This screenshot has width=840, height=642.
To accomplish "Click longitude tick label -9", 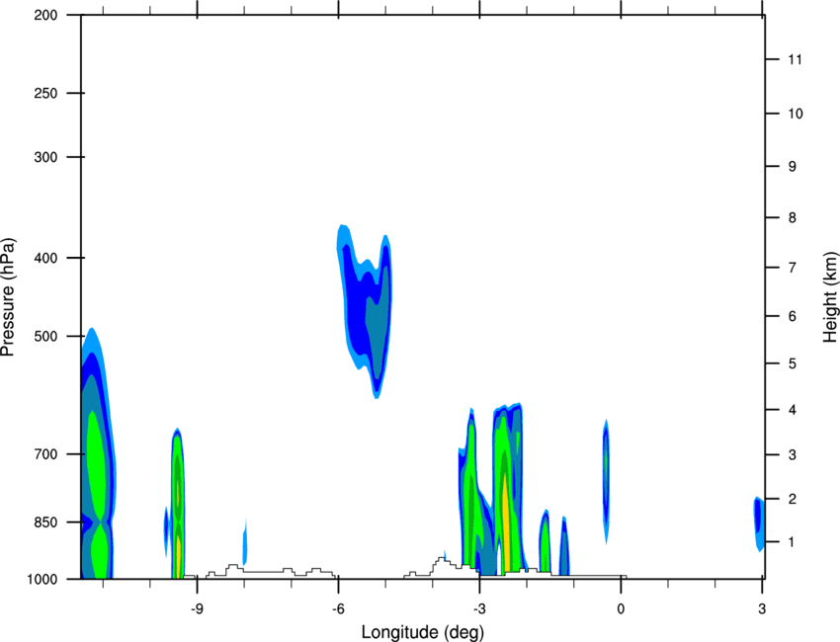I will coord(197,609).
